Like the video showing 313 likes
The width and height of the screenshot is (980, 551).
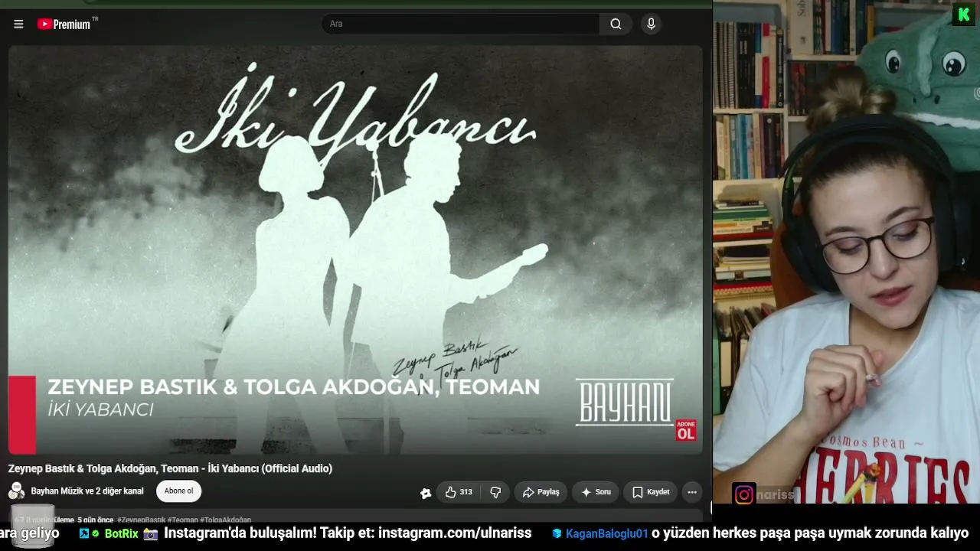tap(459, 492)
